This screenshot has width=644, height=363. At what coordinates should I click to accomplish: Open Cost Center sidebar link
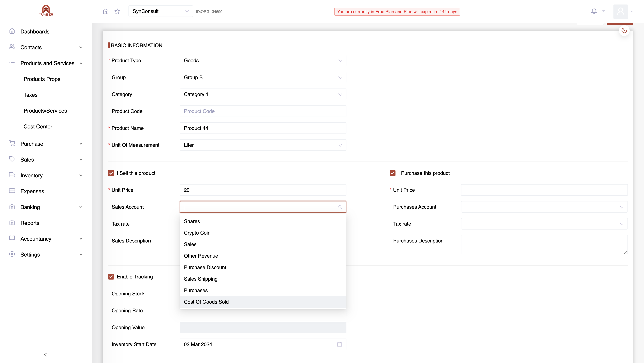coord(38,126)
